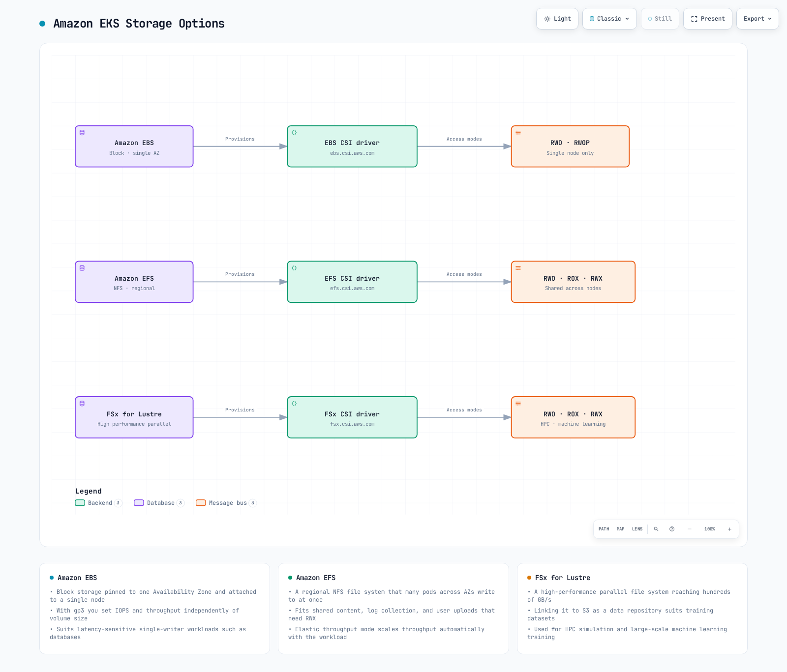Click the database icon in Amazon EBS node
Viewport: 787px width, 672px height.
[82, 133]
